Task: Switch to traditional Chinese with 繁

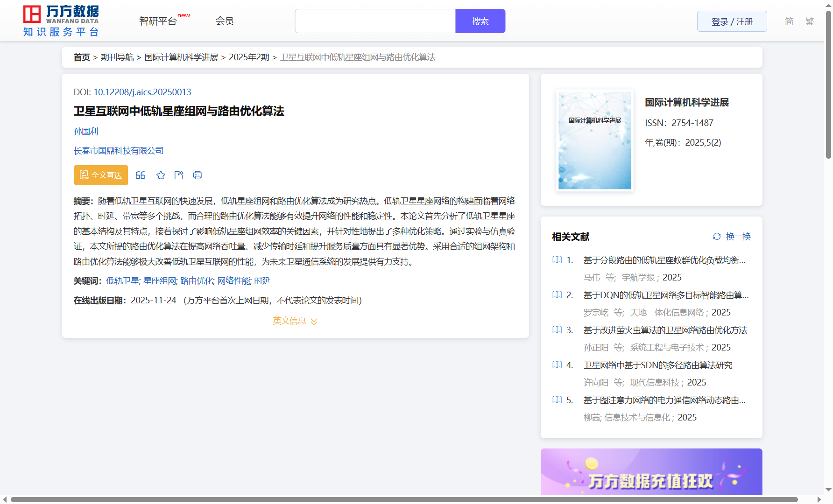Action: point(810,21)
